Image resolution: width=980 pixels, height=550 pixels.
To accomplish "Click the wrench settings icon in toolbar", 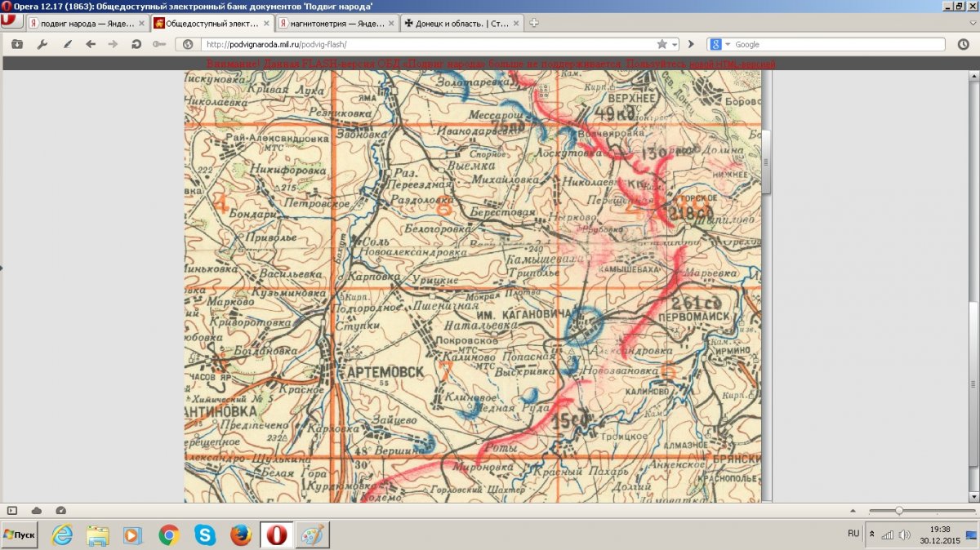I will click(x=42, y=44).
